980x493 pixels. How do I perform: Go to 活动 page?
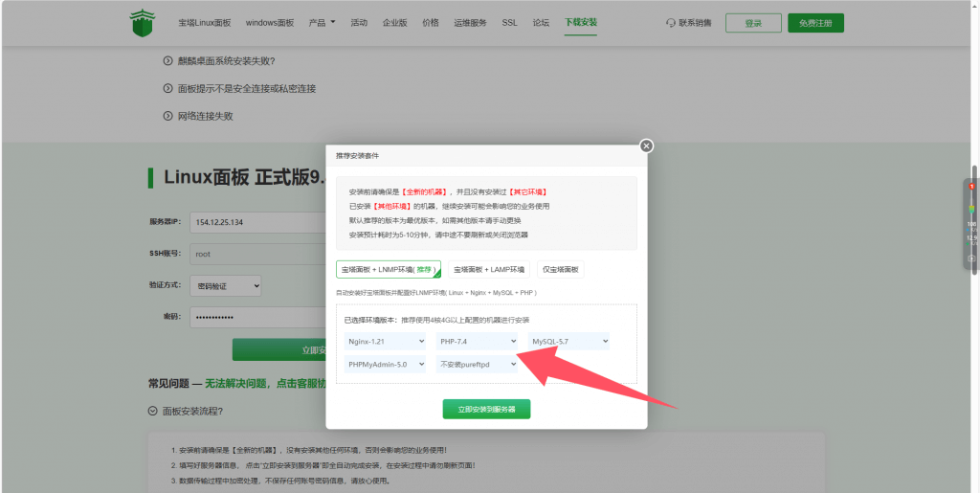[x=359, y=22]
